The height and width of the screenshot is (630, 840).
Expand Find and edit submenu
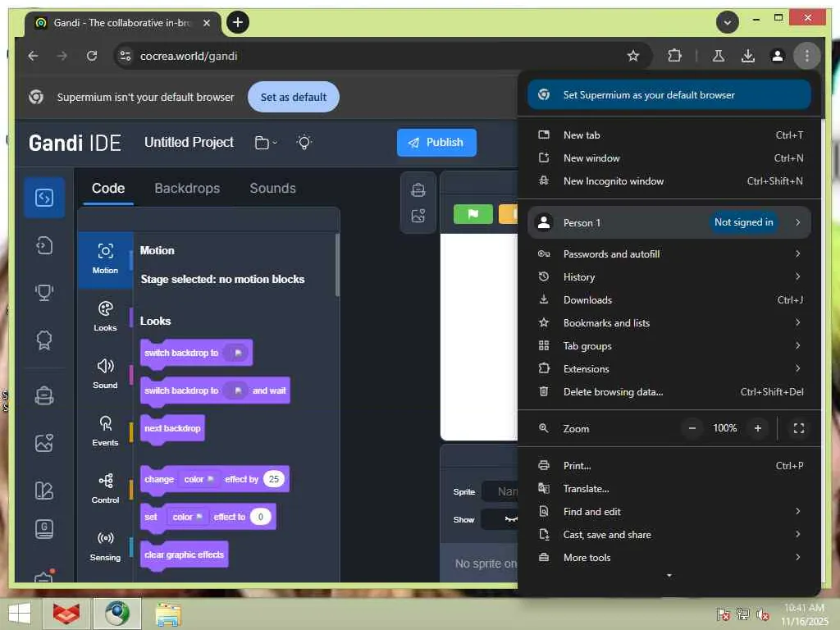797,511
